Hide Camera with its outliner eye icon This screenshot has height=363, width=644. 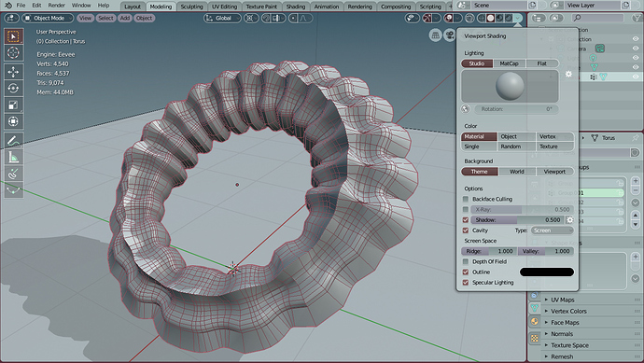point(636,48)
